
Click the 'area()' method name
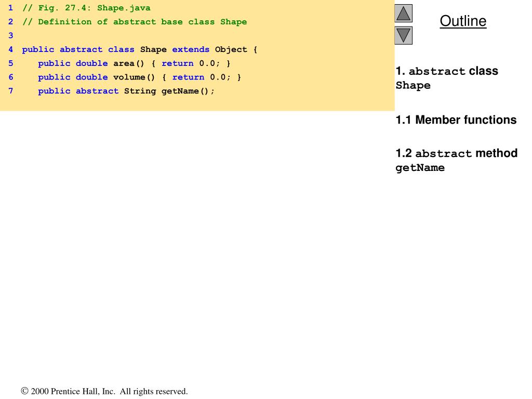pos(129,63)
